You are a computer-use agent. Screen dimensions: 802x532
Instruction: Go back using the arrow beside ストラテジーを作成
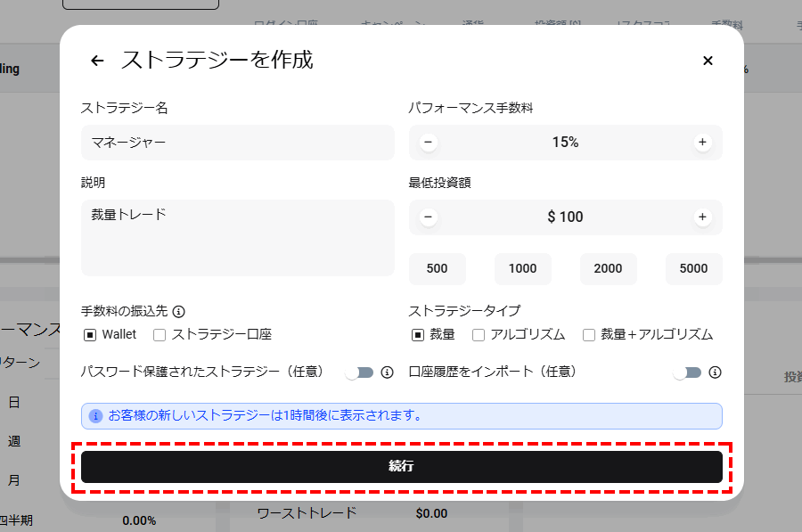click(97, 61)
